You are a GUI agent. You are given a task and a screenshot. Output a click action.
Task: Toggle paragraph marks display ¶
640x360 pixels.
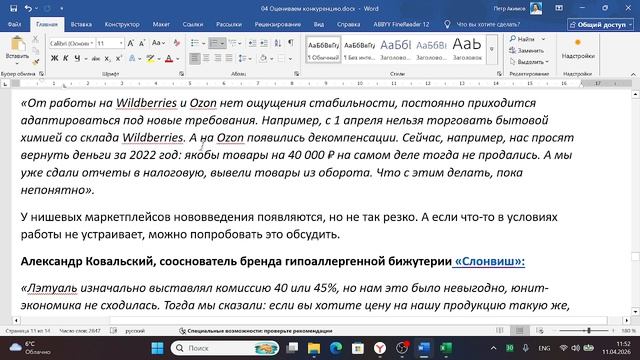point(291,43)
